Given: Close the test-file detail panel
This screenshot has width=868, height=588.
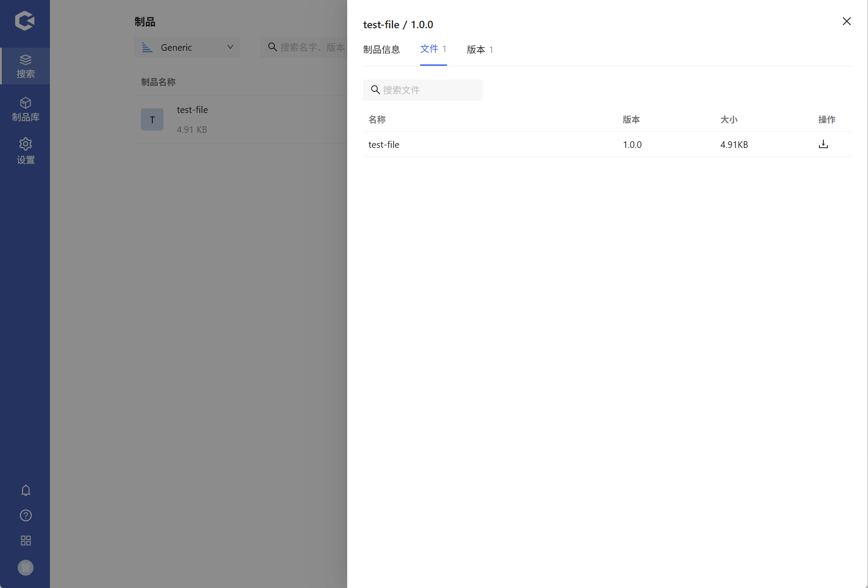Looking at the screenshot, I should (x=846, y=21).
